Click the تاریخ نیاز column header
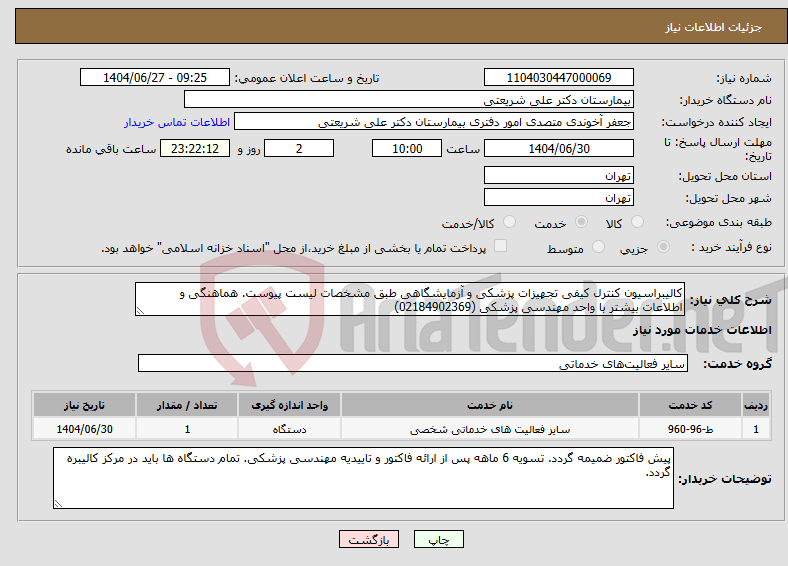 pos(84,405)
